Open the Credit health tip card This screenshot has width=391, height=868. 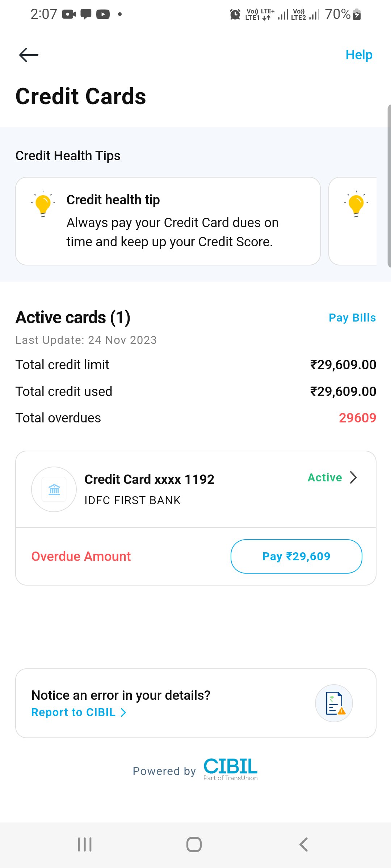click(x=168, y=221)
